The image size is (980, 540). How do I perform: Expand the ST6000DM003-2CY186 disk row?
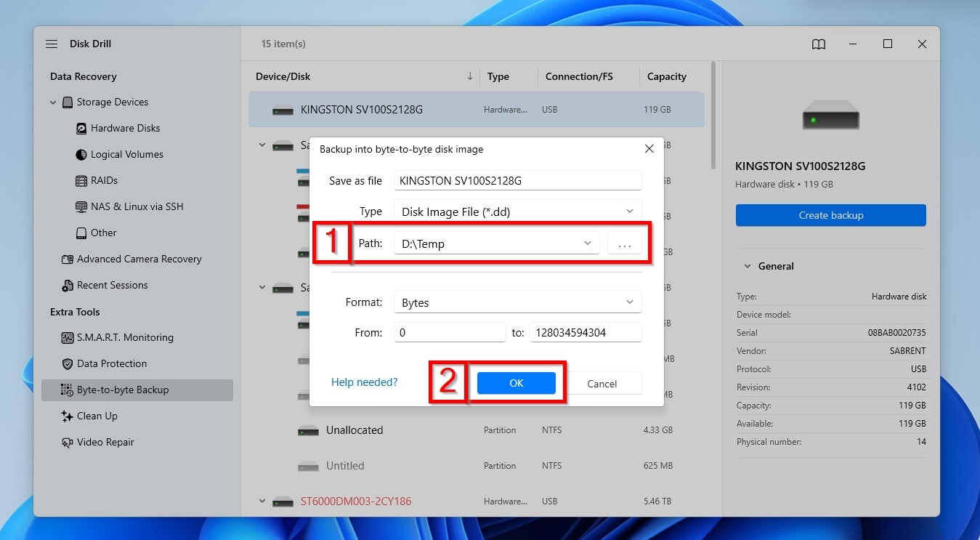[262, 501]
